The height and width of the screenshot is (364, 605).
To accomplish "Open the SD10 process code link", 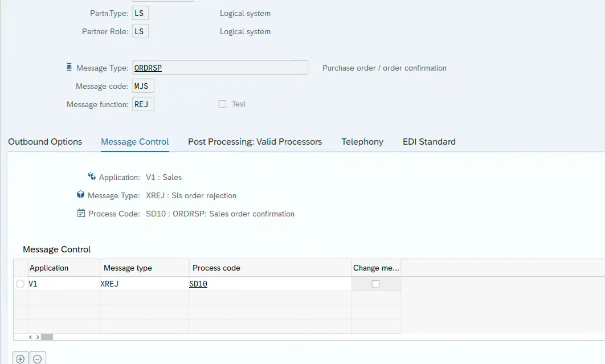I will [x=198, y=284].
